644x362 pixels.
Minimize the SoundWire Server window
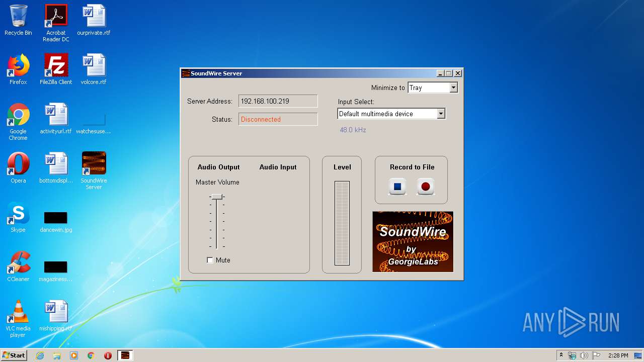pos(441,73)
